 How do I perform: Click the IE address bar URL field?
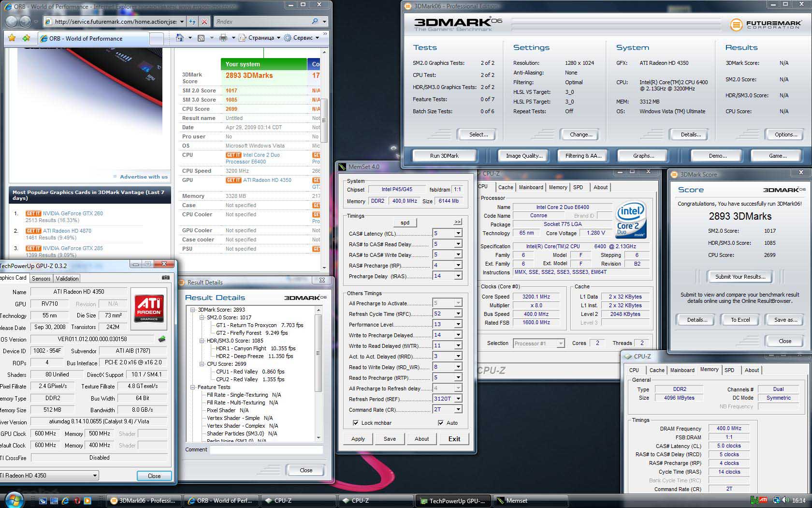115,22
